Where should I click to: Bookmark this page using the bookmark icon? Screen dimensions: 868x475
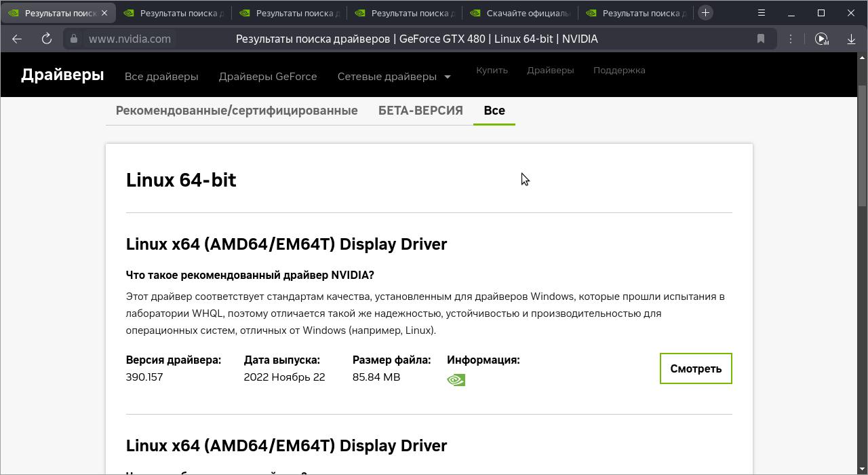(761, 39)
